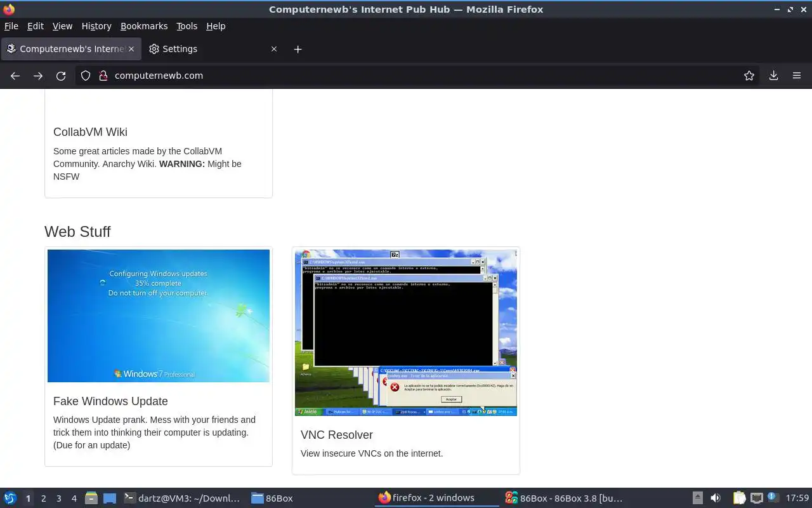Click the blue show-desktop icon in the taskbar
812x508 pixels.
pos(110,498)
